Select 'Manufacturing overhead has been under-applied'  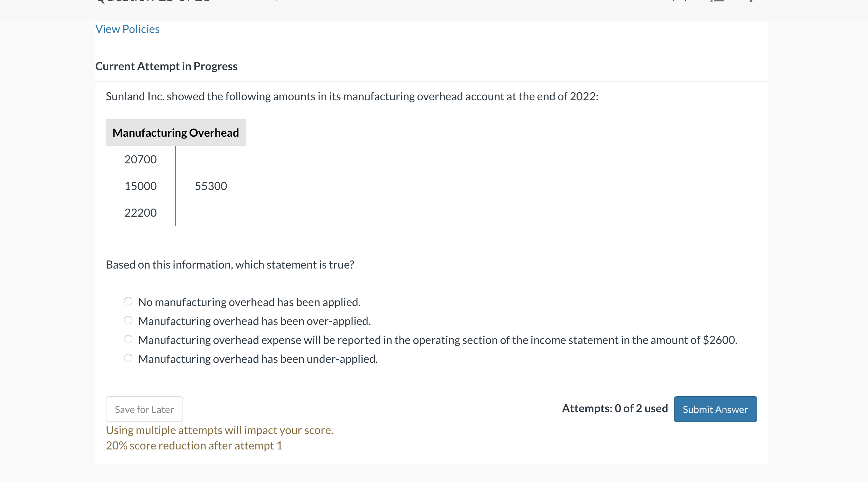point(128,358)
